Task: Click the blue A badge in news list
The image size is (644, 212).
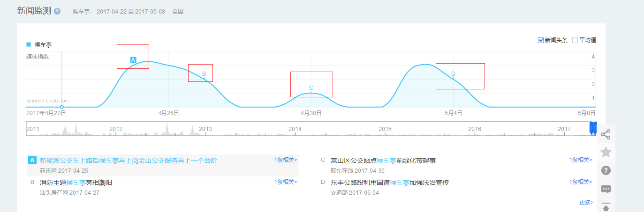Action: point(32,160)
